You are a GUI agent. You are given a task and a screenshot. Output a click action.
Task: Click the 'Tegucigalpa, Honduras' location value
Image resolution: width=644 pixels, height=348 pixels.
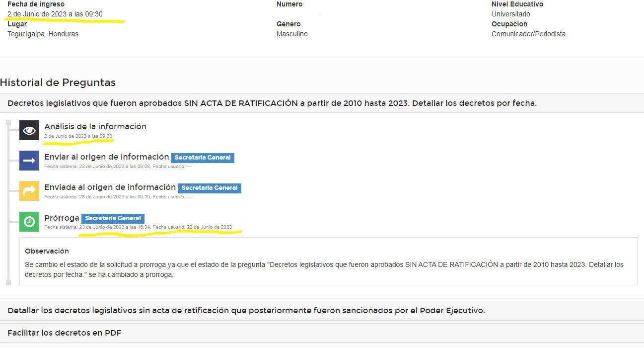click(x=43, y=34)
